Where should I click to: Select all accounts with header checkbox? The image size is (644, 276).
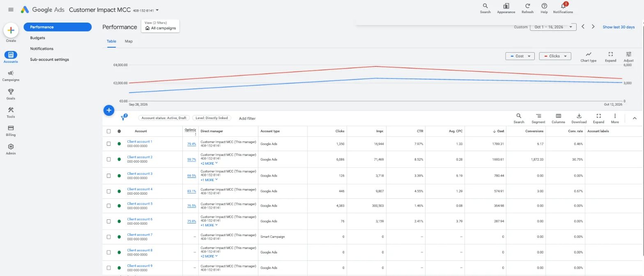(x=108, y=131)
